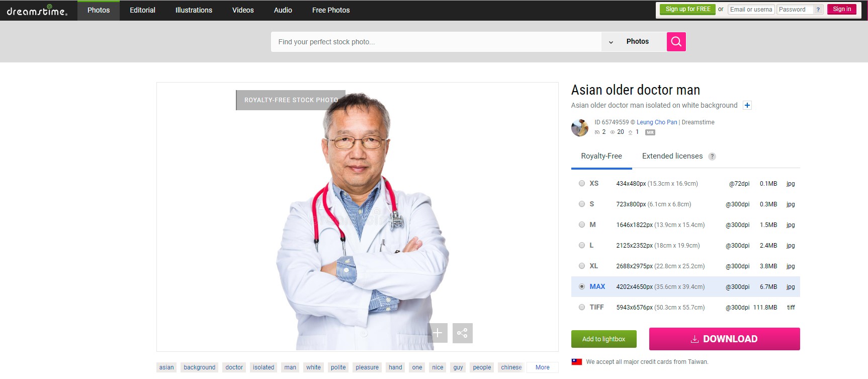Click the plus icon on the photo
The image size is (868, 379).
pyautogui.click(x=438, y=333)
